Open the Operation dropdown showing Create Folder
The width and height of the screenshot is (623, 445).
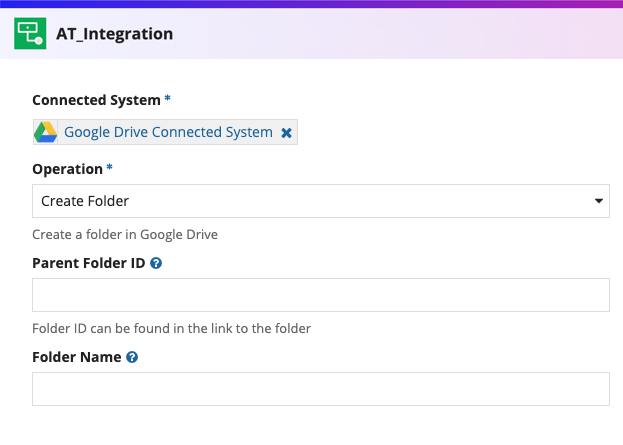[x=321, y=201]
